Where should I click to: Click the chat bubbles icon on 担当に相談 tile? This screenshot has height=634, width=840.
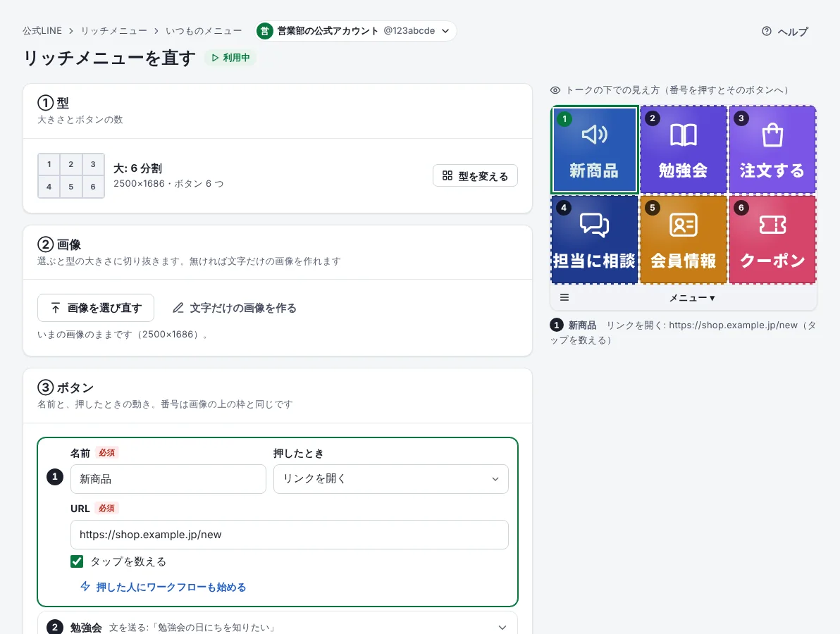pos(594,225)
